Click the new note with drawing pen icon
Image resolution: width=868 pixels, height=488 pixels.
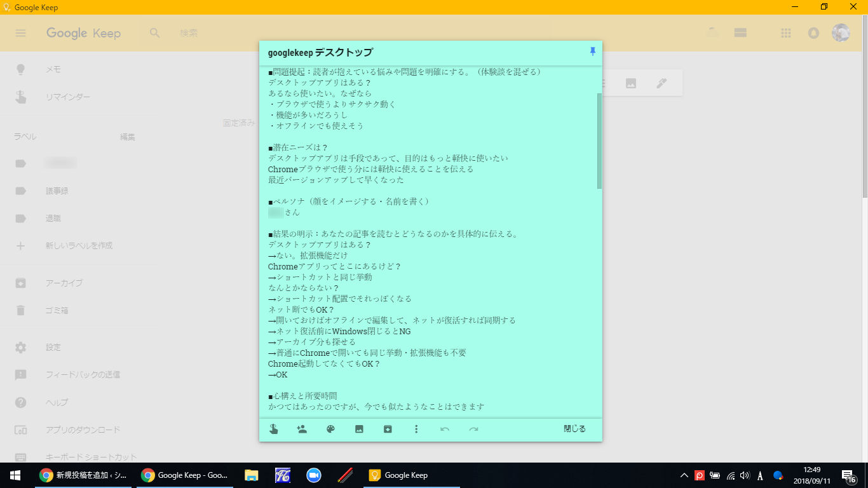(661, 83)
